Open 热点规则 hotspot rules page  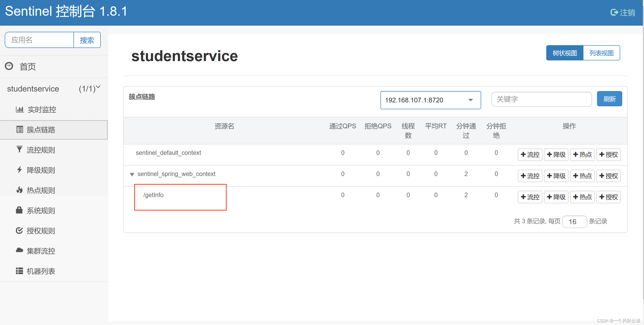click(x=41, y=190)
